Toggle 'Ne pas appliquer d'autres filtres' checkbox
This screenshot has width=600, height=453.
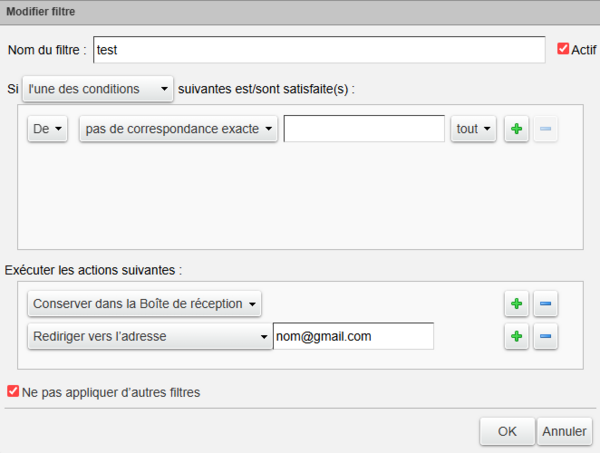13,391
